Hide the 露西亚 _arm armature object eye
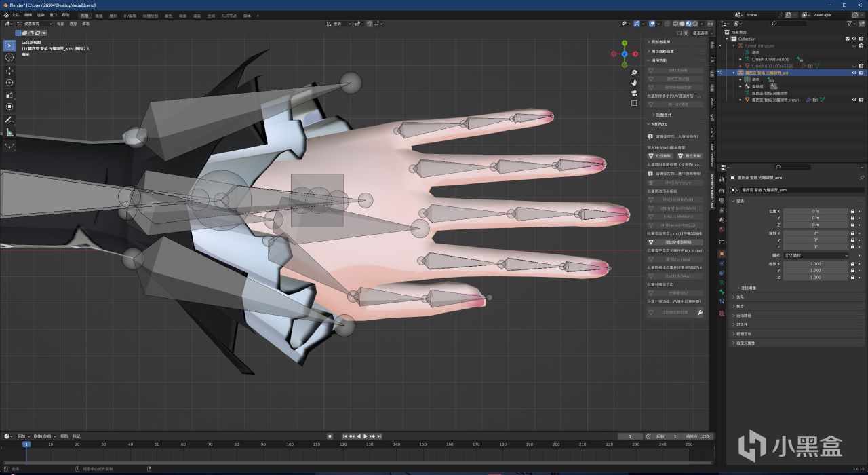The image size is (868, 475). [x=854, y=73]
